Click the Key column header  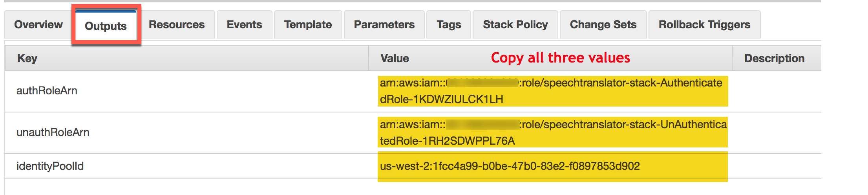pyautogui.click(x=27, y=58)
